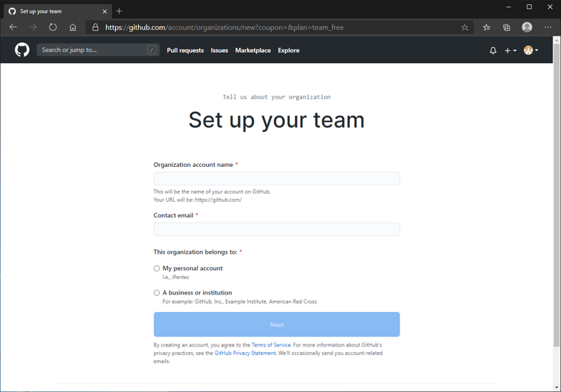Click the lock site-info icon
This screenshot has width=561, height=392.
95,27
